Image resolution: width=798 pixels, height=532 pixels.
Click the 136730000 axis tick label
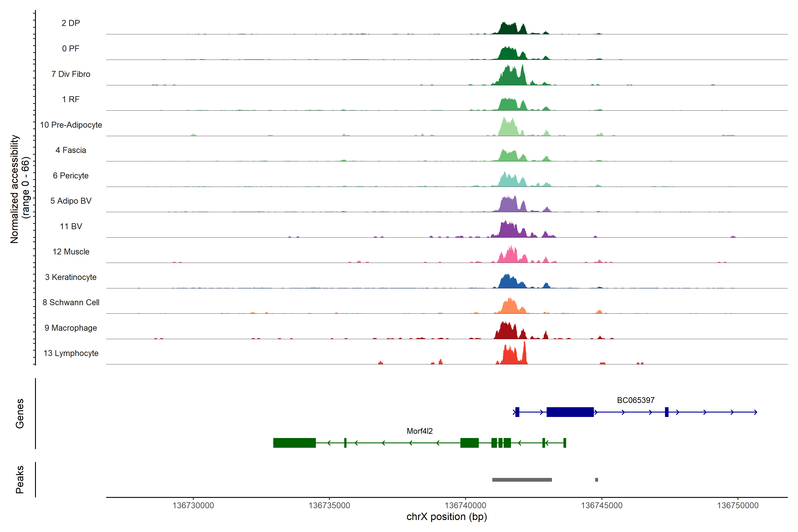coord(193,505)
